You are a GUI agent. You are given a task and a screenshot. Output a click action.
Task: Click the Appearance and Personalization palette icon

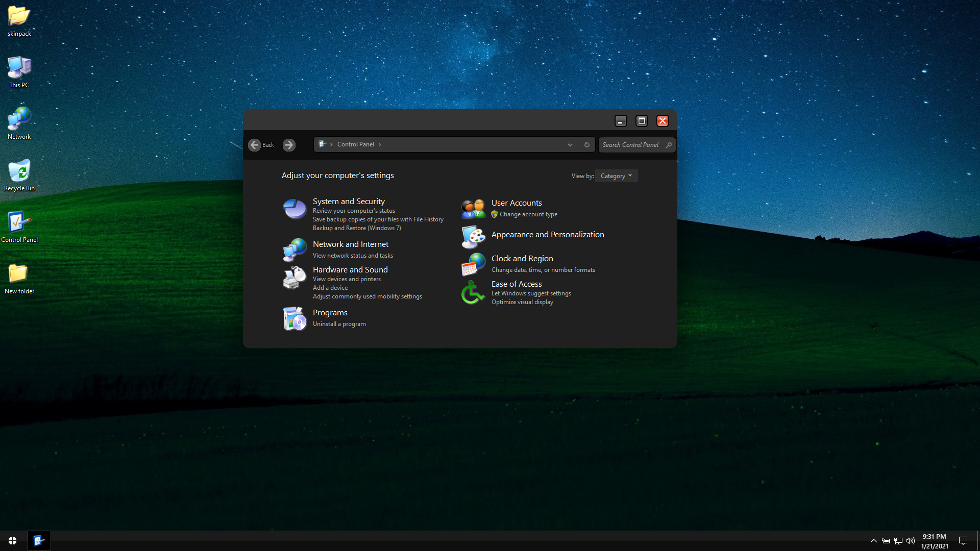[x=473, y=237]
